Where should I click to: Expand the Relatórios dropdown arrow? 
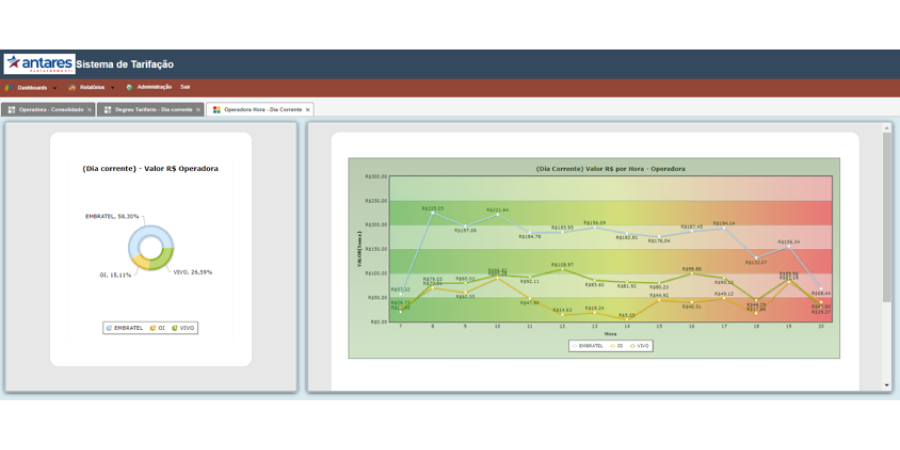[112, 87]
